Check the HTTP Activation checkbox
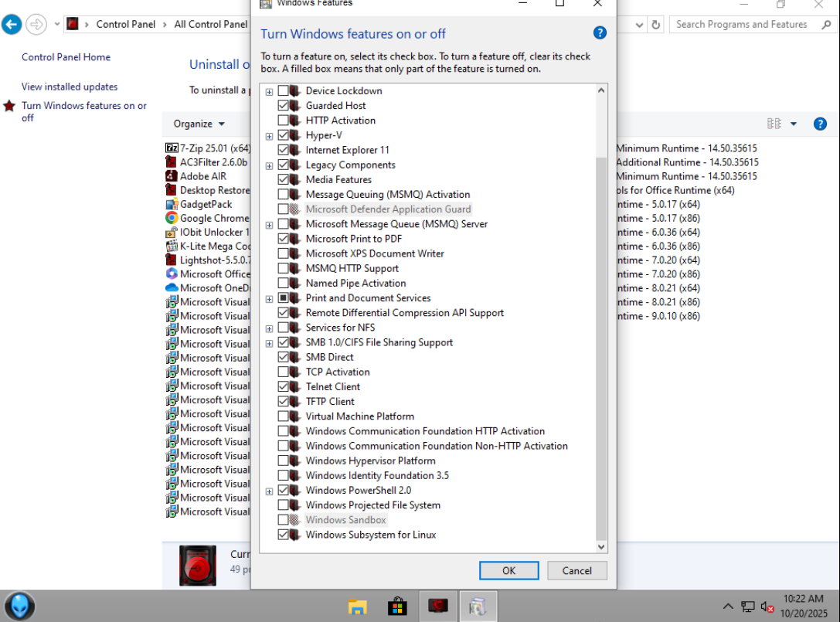 pos(284,120)
